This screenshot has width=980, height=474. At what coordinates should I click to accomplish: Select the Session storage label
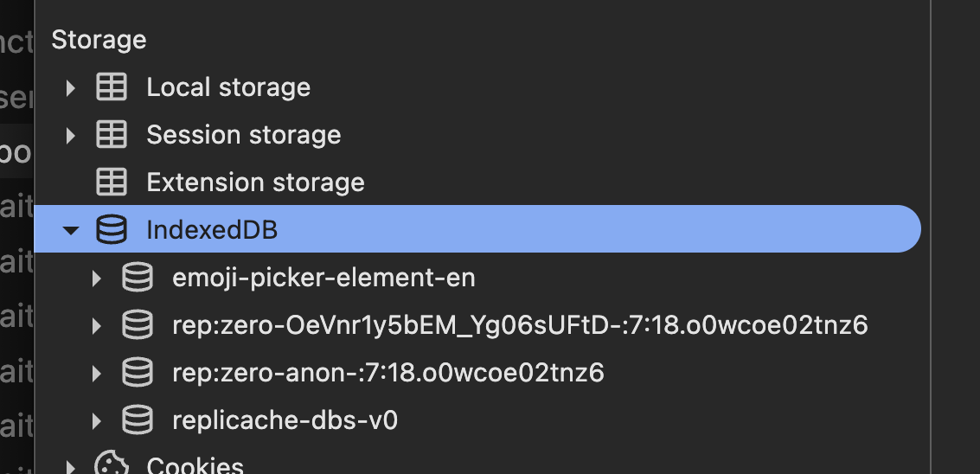243,135
